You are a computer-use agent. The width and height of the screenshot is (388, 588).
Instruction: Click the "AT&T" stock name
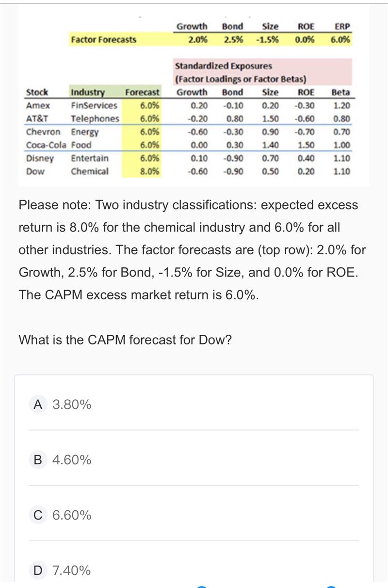tap(36, 119)
